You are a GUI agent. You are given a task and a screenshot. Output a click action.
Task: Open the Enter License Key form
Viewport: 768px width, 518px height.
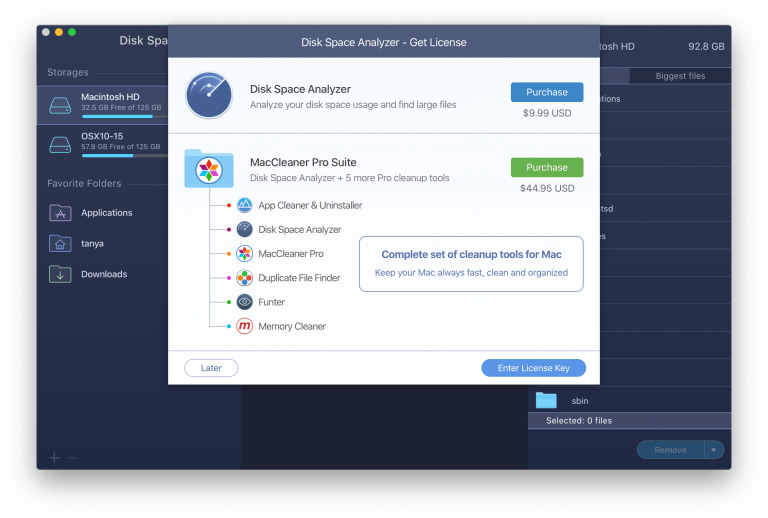(x=533, y=368)
